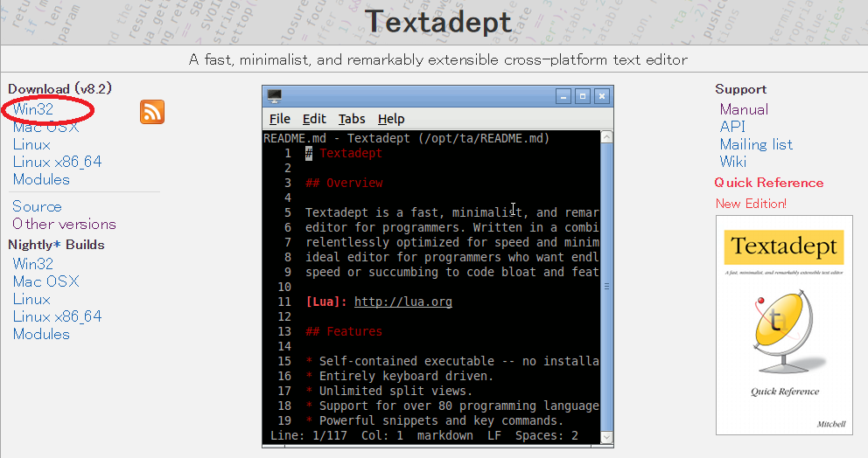This screenshot has width=868, height=458.
Task: Open the Wiki link
Action: point(733,162)
